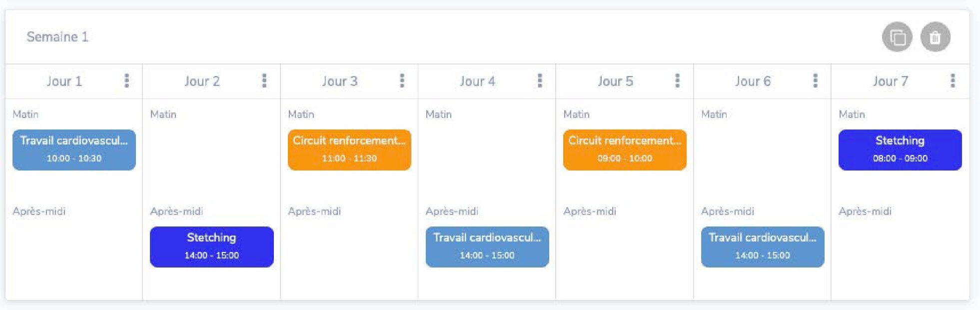The height and width of the screenshot is (310, 980).
Task: Click the Jour 7 column header label
Action: 890,81
